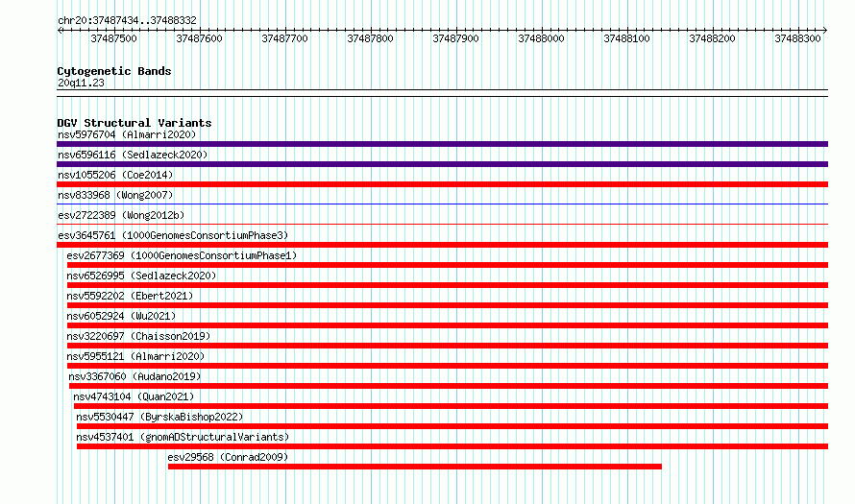Click the red bar under esv3645761
The image size is (855, 504).
pos(442,245)
